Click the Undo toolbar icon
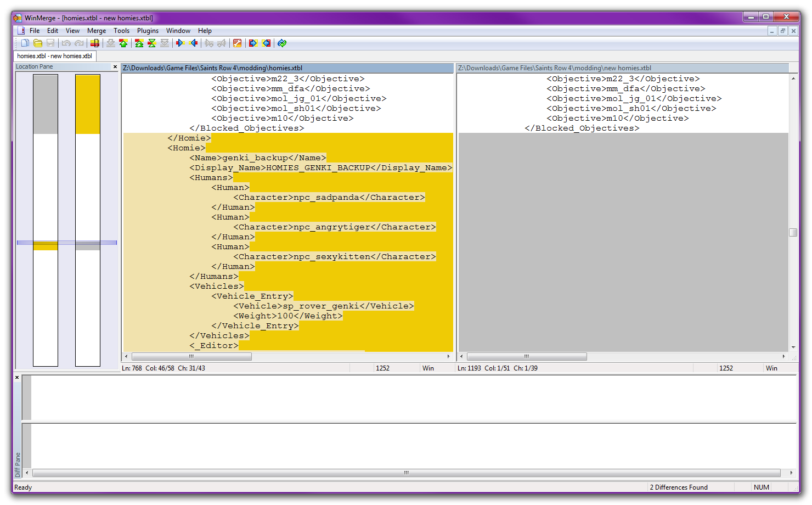Screen dimensions: 812x505 coord(66,43)
